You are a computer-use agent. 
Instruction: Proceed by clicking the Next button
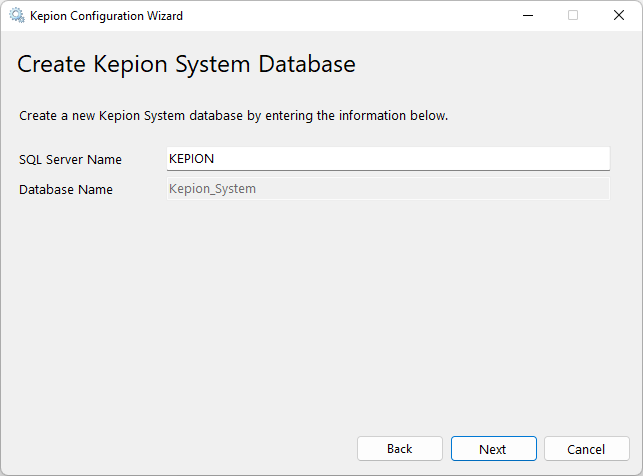(493, 449)
